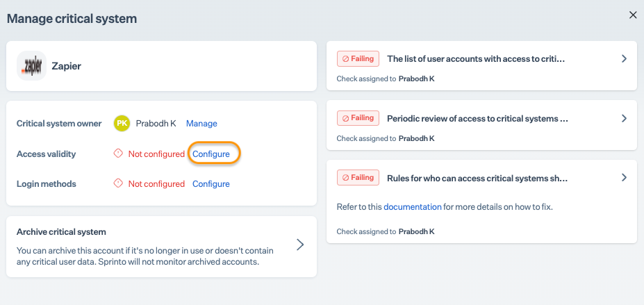Image resolution: width=644 pixels, height=305 pixels.
Task: Click the Failing badge on periodic review check
Action: (x=358, y=118)
